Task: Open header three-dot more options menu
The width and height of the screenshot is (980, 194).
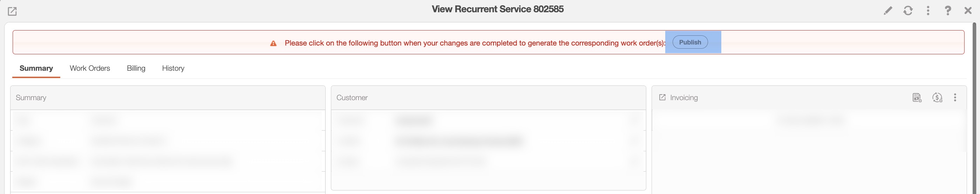Action: 928,11
